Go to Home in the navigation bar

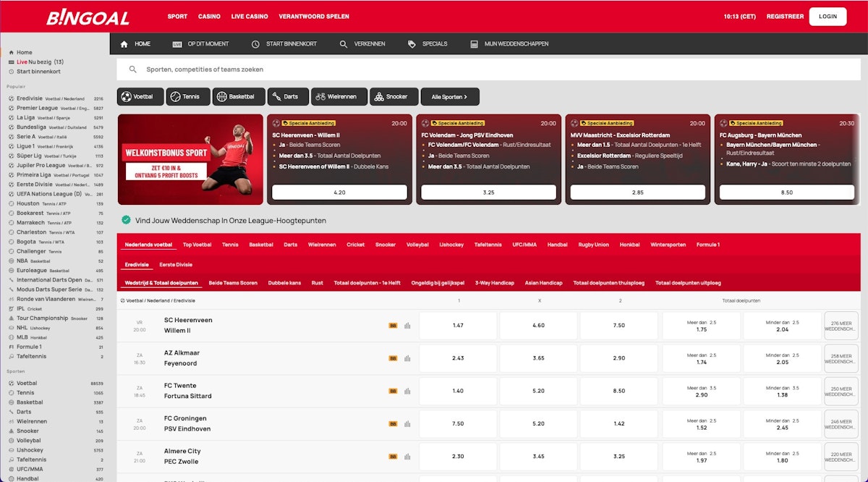pos(135,44)
